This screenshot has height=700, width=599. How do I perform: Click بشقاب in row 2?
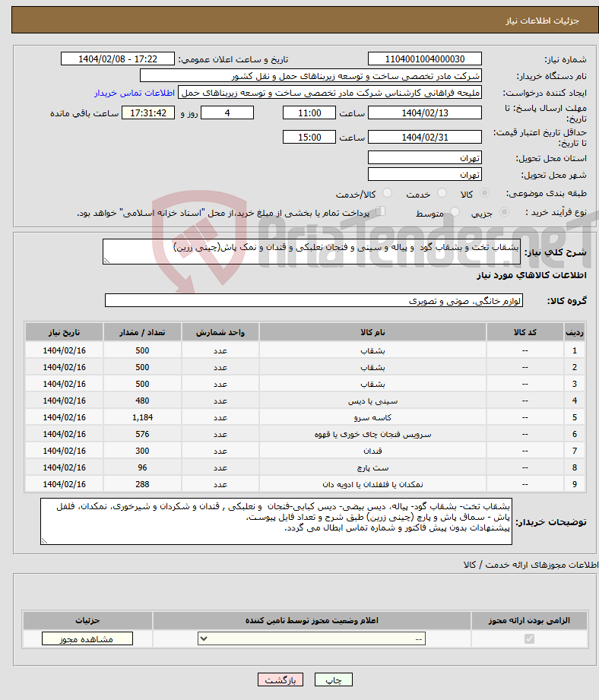click(372, 367)
